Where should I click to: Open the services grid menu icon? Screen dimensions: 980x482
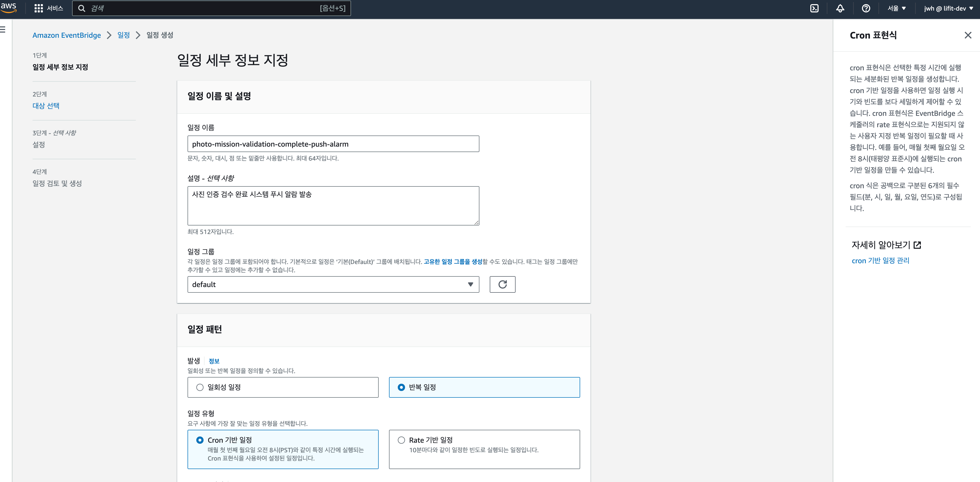(38, 8)
